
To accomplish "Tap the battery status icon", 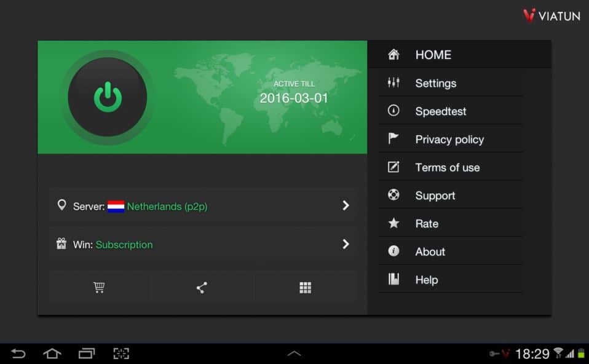I will (582, 353).
